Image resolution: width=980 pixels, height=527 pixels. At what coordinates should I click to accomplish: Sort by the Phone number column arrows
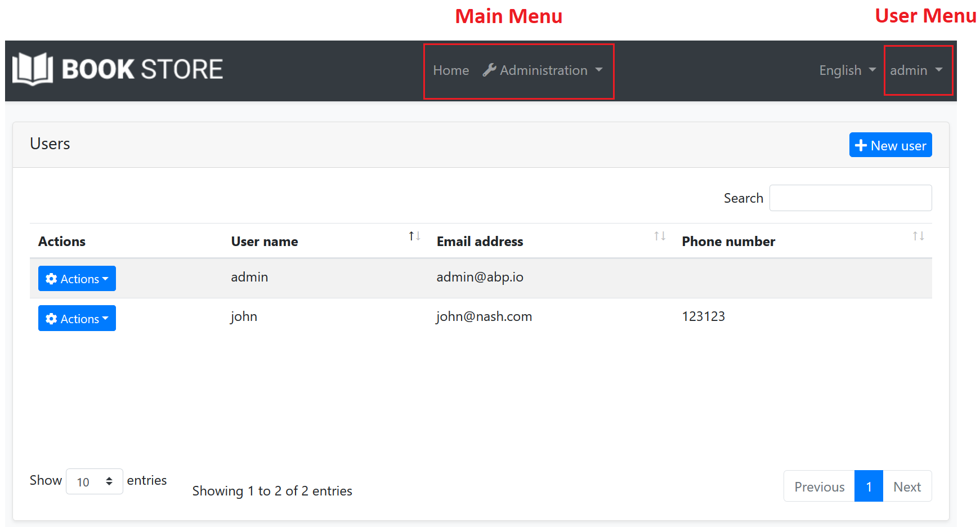pos(918,236)
